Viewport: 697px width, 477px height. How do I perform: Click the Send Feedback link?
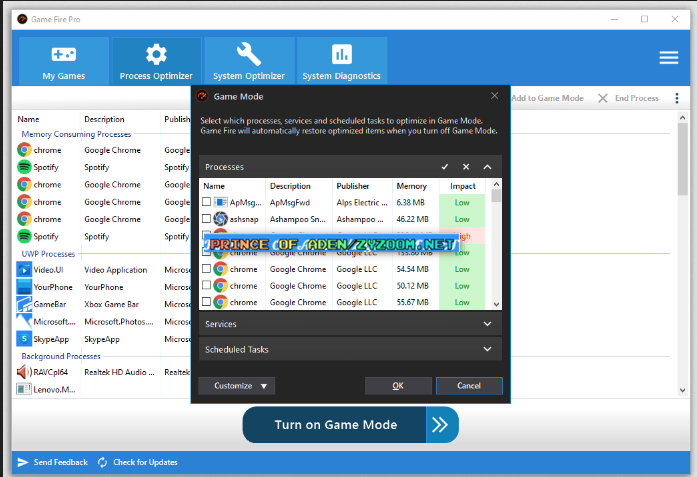point(61,462)
